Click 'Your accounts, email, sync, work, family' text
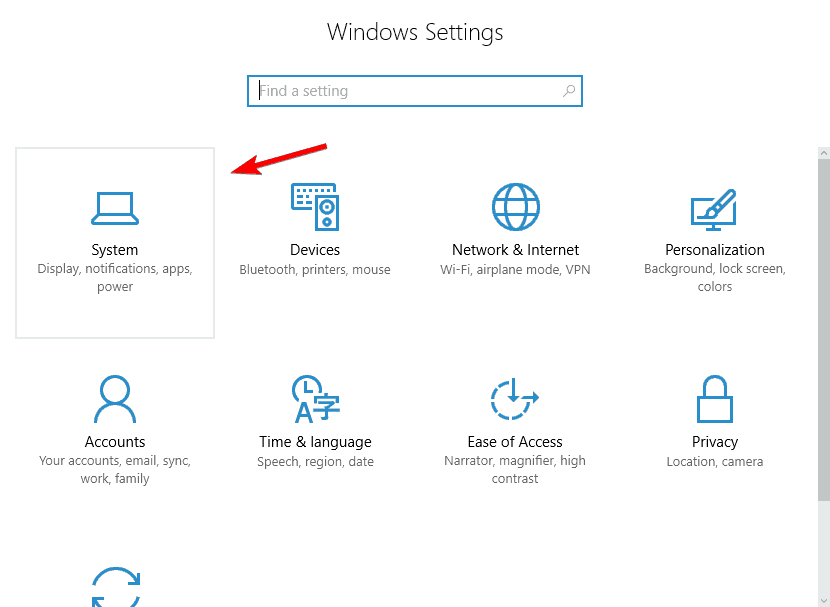 click(x=115, y=470)
